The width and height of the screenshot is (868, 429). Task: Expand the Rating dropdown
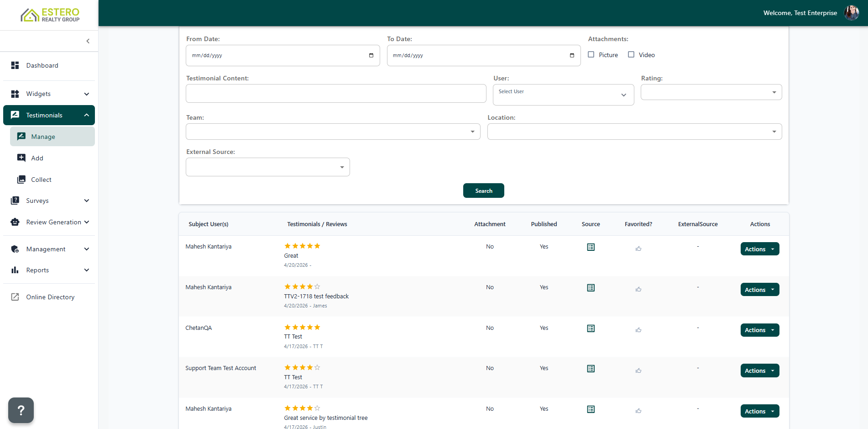point(711,92)
